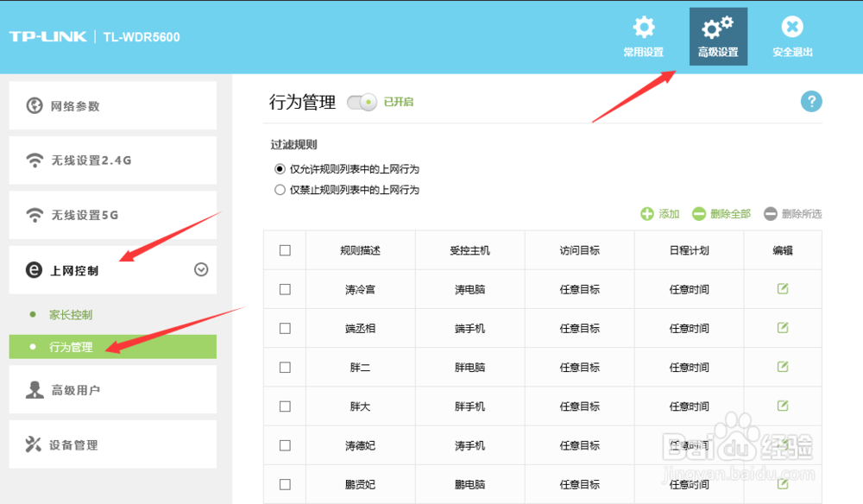Viewport: 863px width, 504px height.
Task: Collapse the 上网控制 chevron
Action: [201, 269]
